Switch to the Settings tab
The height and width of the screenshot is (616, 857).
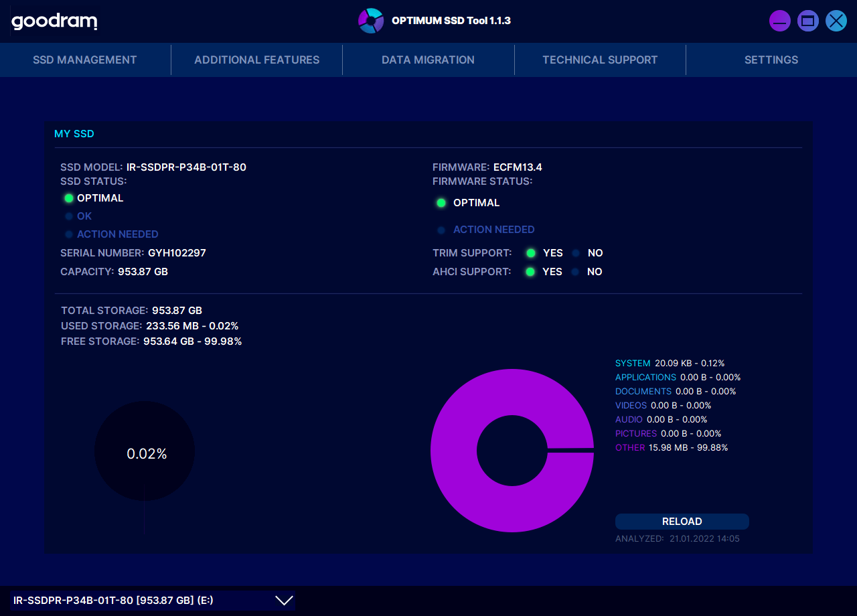coord(771,60)
